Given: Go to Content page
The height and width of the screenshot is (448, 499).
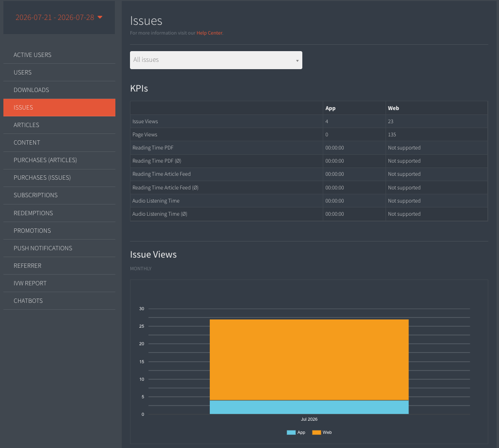Looking at the screenshot, I should 59,143.
